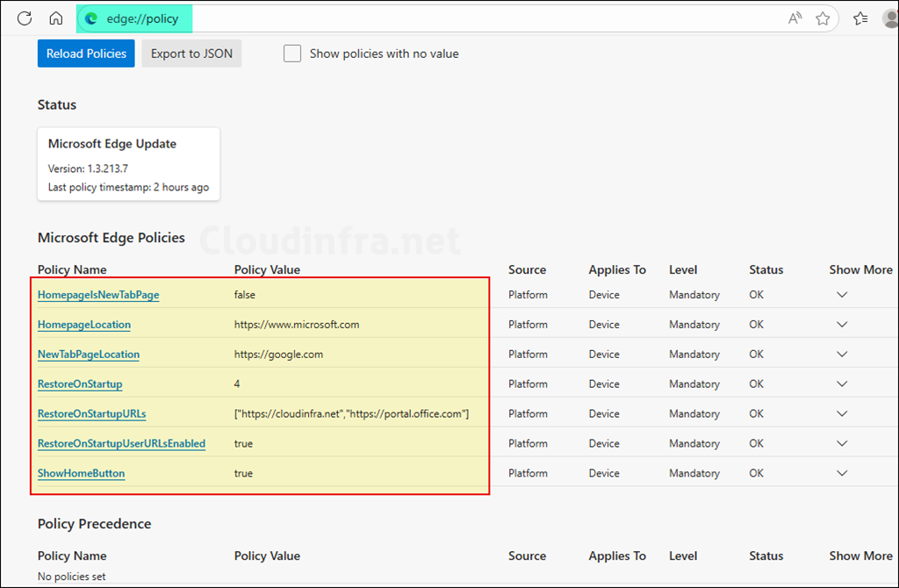Screen dimensions: 899x588
Task: Open the Collections icon next to favorites
Action: tap(860, 18)
